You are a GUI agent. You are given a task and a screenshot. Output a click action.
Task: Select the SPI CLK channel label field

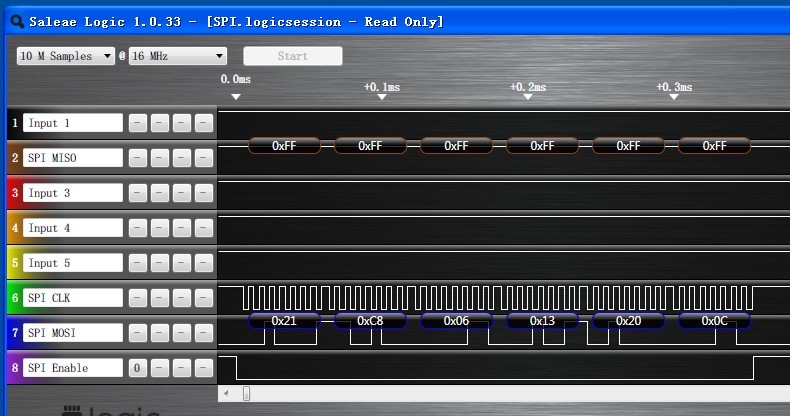tap(73, 298)
